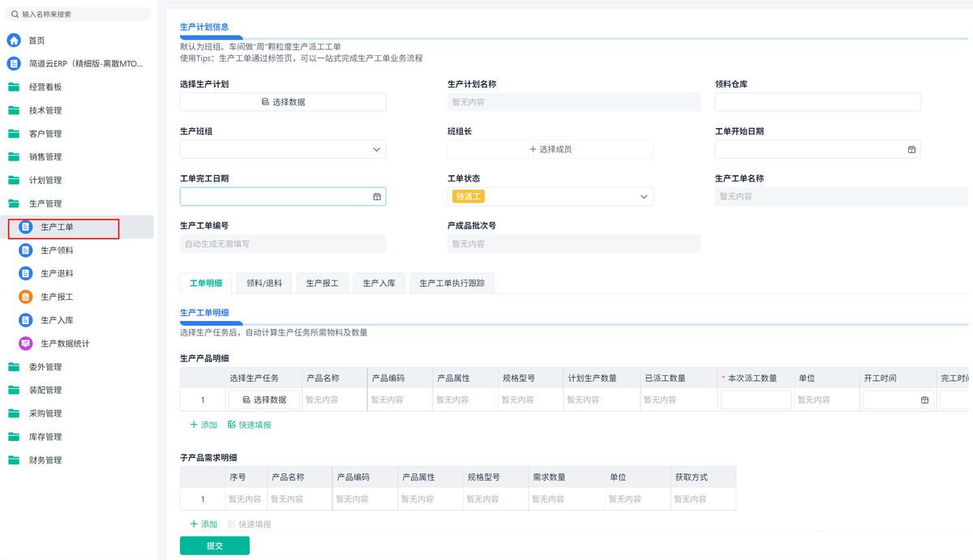
Task: Click the 领料仓库 input field
Action: 817,102
